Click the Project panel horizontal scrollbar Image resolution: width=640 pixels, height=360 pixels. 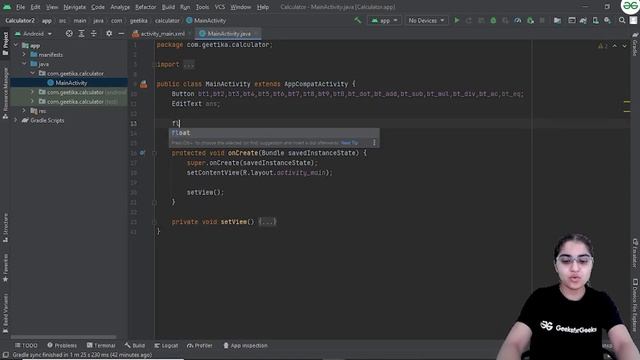point(64,337)
